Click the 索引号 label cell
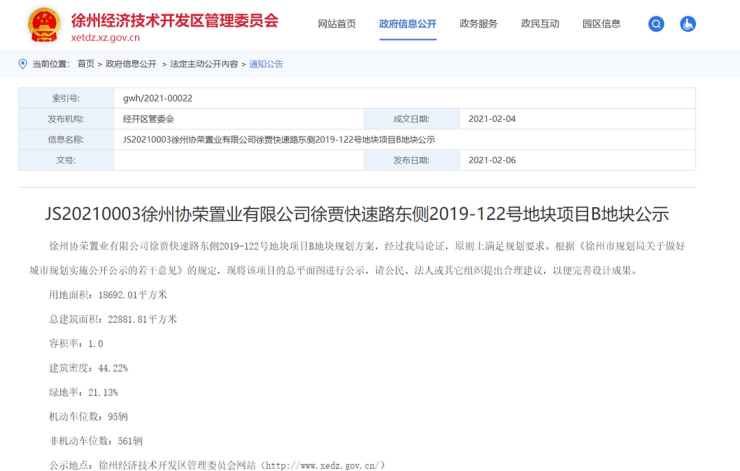 click(x=66, y=98)
